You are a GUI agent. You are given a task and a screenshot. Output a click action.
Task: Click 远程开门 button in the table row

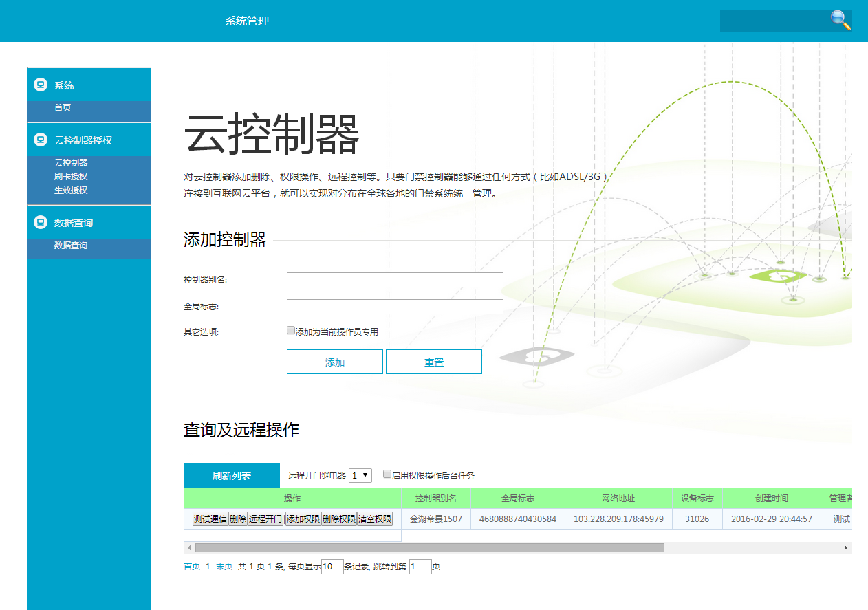(266, 519)
